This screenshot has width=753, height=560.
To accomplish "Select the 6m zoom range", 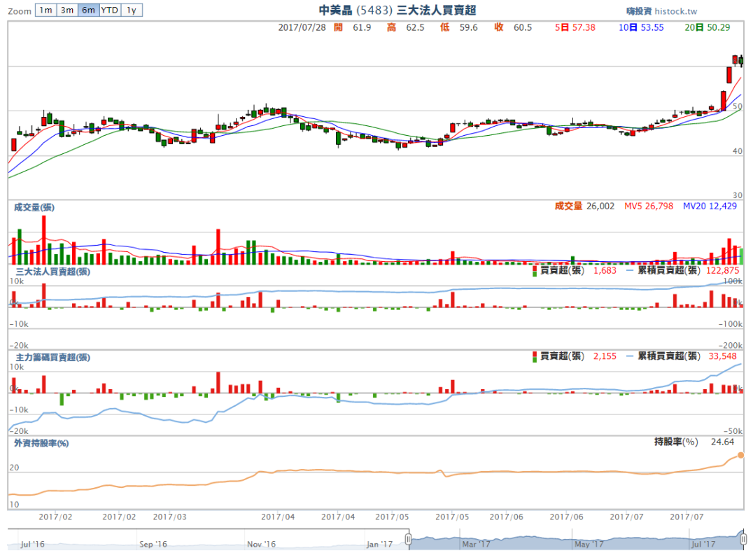I will coord(87,10).
